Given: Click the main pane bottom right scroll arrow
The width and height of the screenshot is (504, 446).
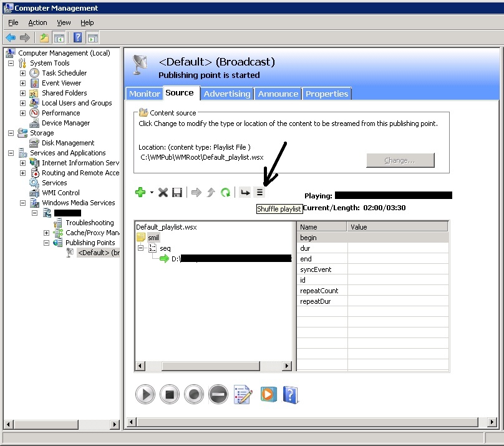Looking at the screenshot, I should [492, 422].
